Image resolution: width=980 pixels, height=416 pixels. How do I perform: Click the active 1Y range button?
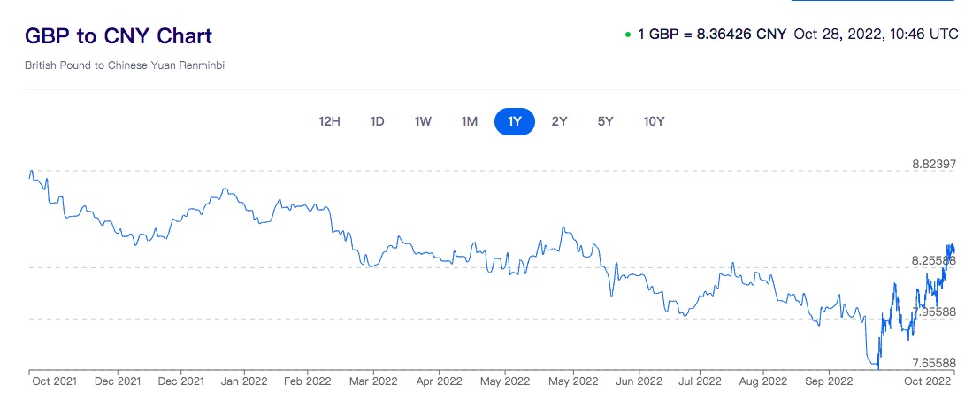pos(515,121)
